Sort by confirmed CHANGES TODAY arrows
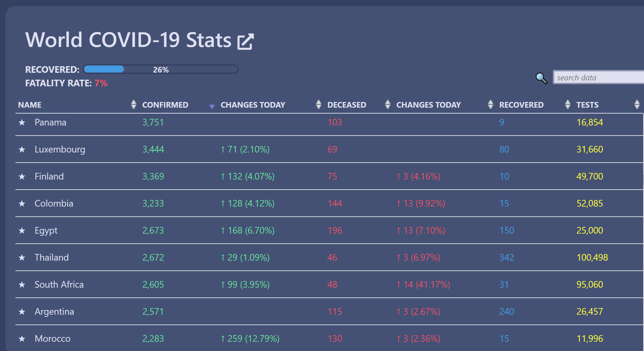The height and width of the screenshot is (351, 644). pyautogui.click(x=319, y=104)
